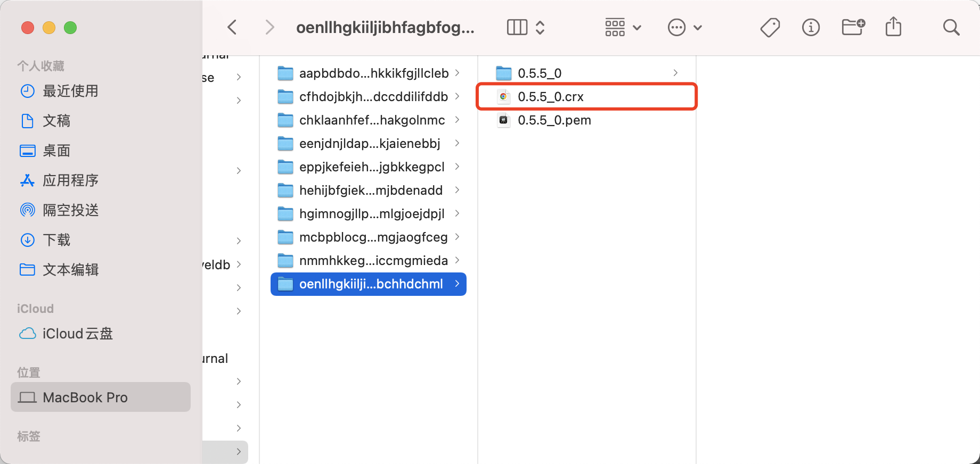Select MacBook Pro under locations
Viewport: 980px width, 464px height.
point(85,397)
